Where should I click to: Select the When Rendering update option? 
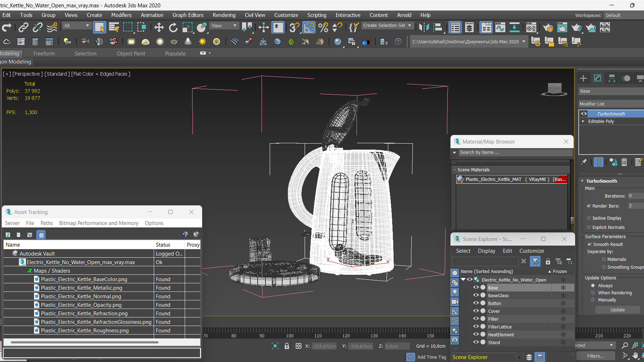[x=593, y=293]
